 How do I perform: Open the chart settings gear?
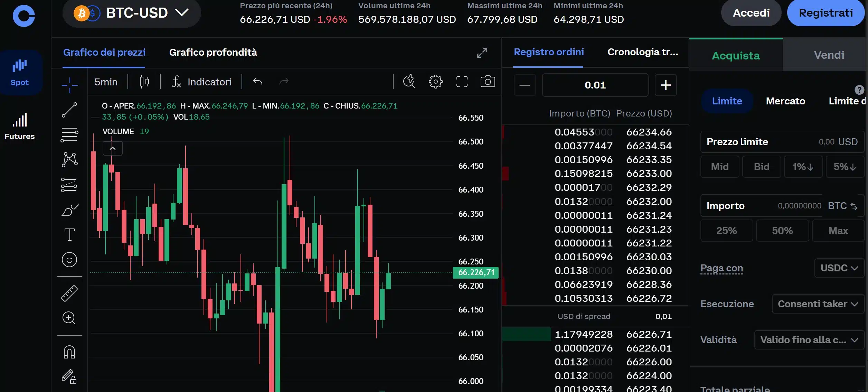coord(435,82)
